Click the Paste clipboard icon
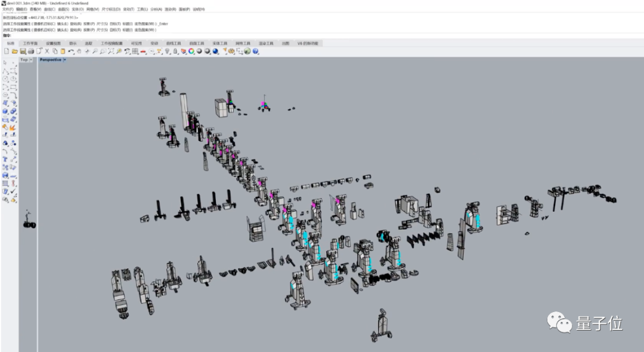This screenshot has height=352, width=644. click(x=63, y=51)
